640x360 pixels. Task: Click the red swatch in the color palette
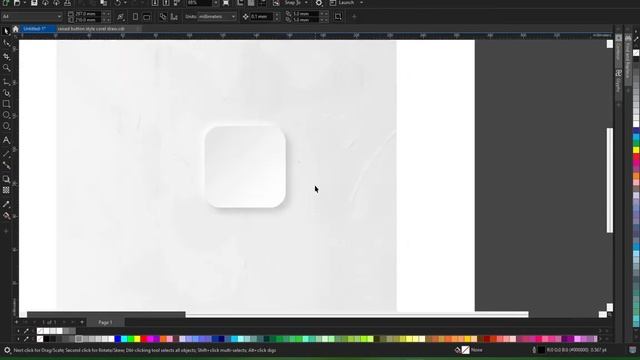144,339
